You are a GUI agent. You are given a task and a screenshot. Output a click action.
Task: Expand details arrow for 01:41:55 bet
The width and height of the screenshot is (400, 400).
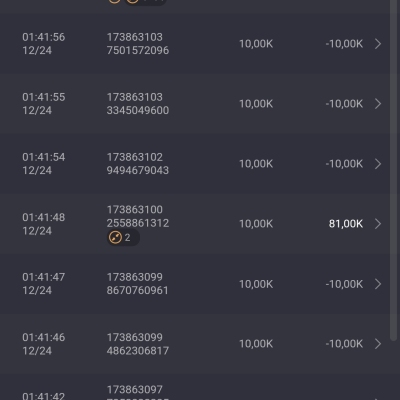(378, 104)
